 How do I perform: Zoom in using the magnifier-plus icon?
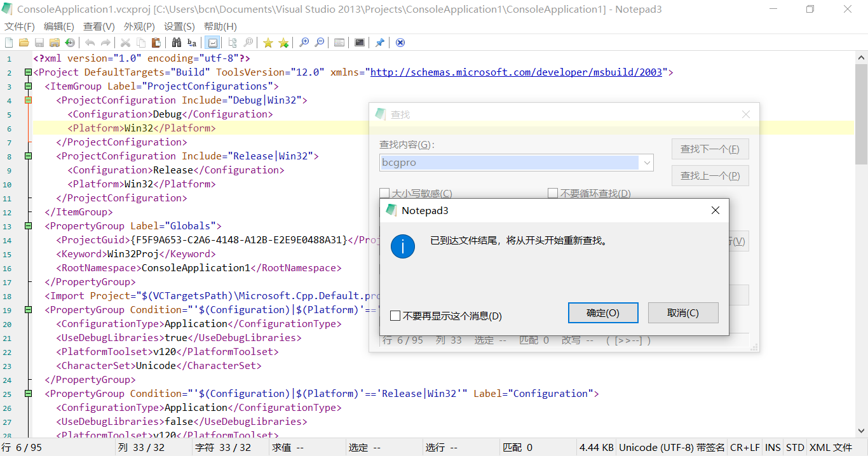point(304,43)
